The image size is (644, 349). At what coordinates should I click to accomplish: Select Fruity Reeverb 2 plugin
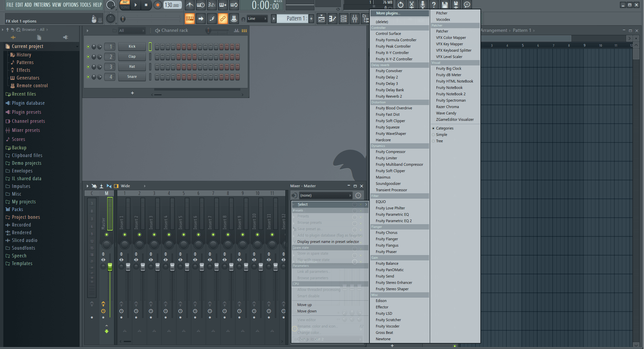tap(400, 96)
